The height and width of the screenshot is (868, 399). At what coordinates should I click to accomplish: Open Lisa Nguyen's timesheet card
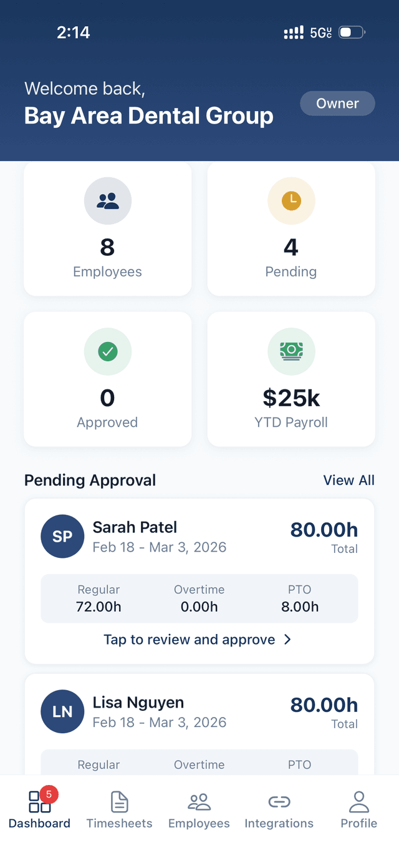199,711
